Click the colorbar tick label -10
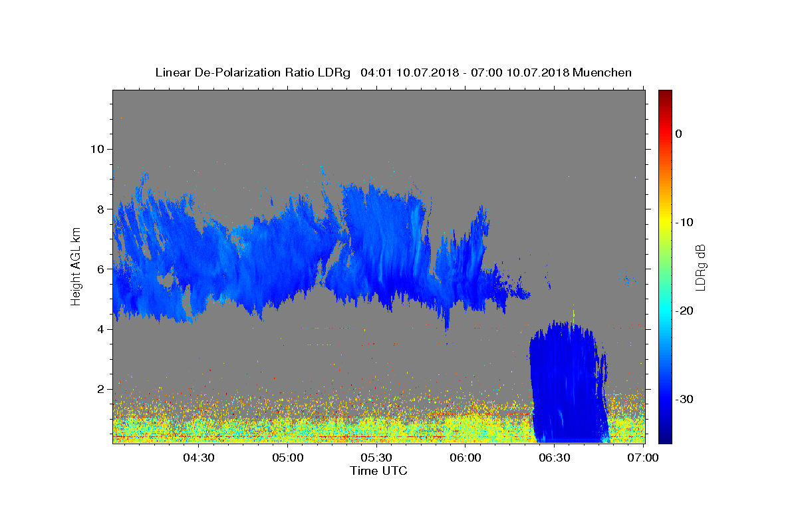798x532 pixels. (684, 222)
